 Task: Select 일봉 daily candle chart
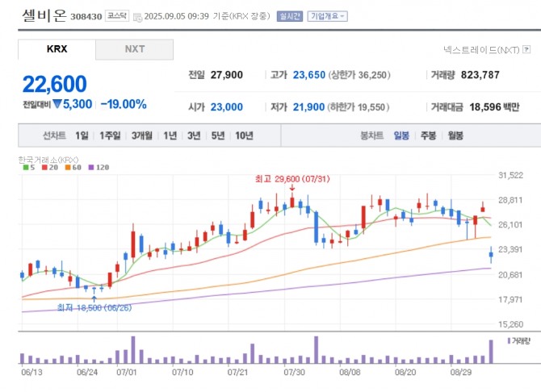[401, 136]
